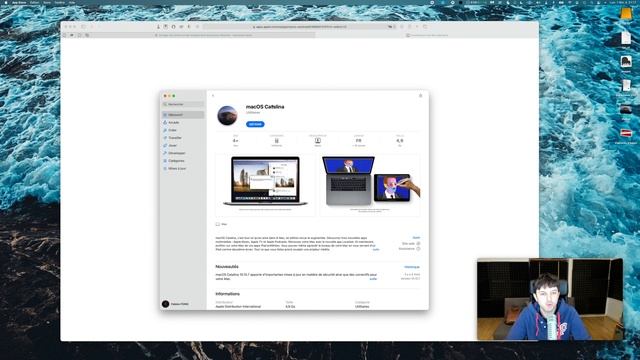This screenshot has width=640, height=360.
Task: Open the Sidecar MacBook and iPad screenshot thumbnail
Action: [370, 184]
